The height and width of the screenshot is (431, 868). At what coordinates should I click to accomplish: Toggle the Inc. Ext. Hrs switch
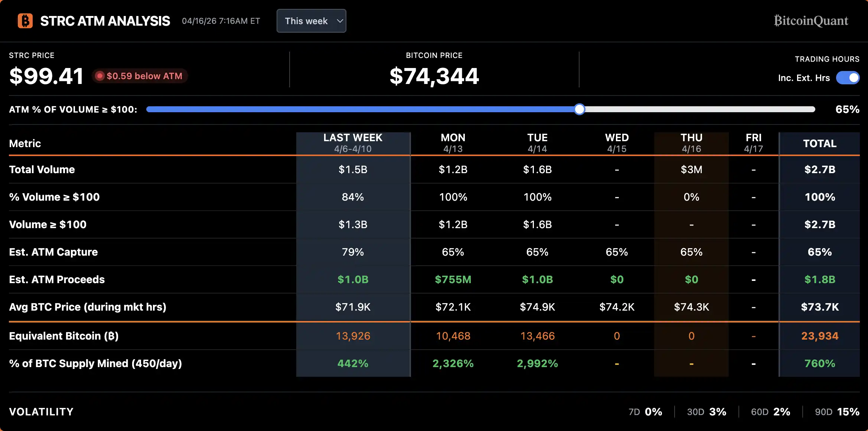[x=848, y=78]
